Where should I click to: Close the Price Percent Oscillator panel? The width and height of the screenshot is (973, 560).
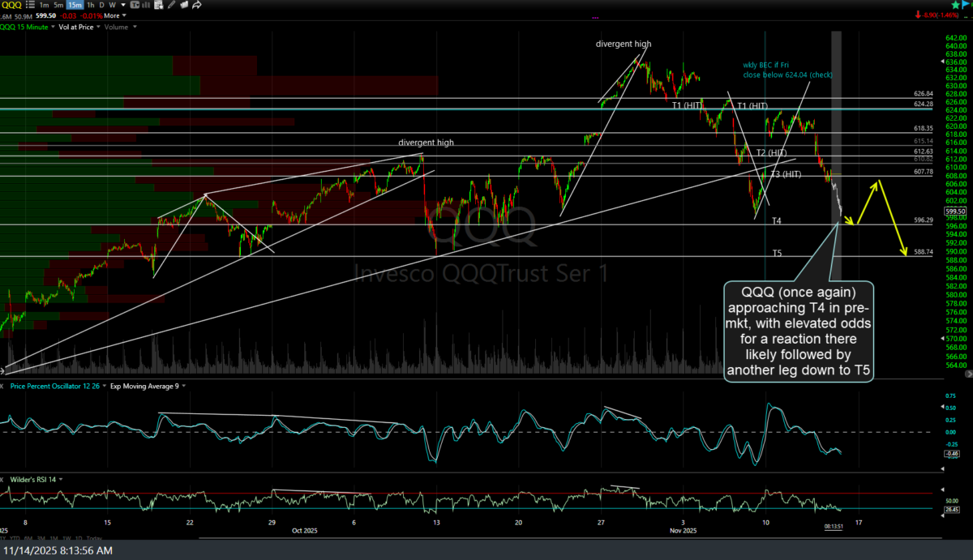point(2,386)
